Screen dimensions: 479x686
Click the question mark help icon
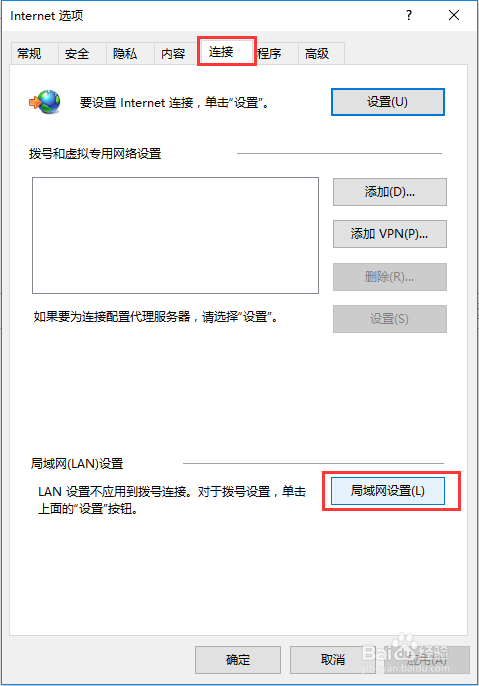[409, 15]
